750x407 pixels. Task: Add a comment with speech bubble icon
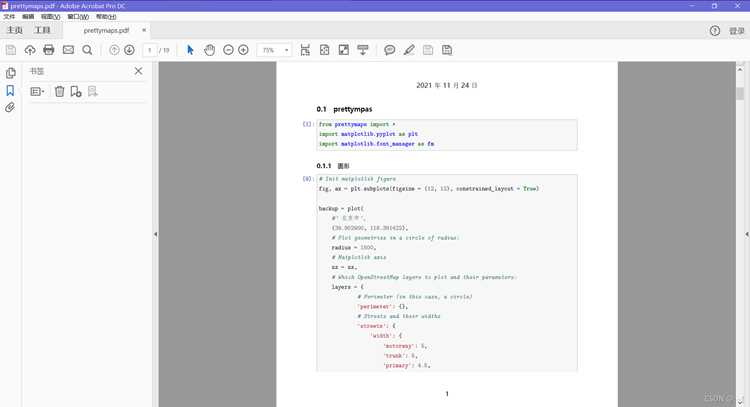click(x=389, y=50)
